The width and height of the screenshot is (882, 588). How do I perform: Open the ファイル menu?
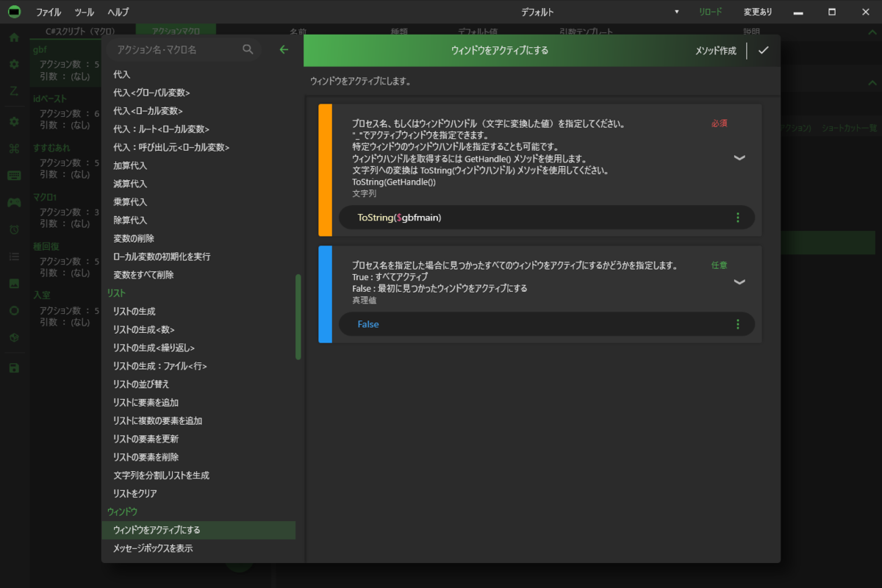49,12
